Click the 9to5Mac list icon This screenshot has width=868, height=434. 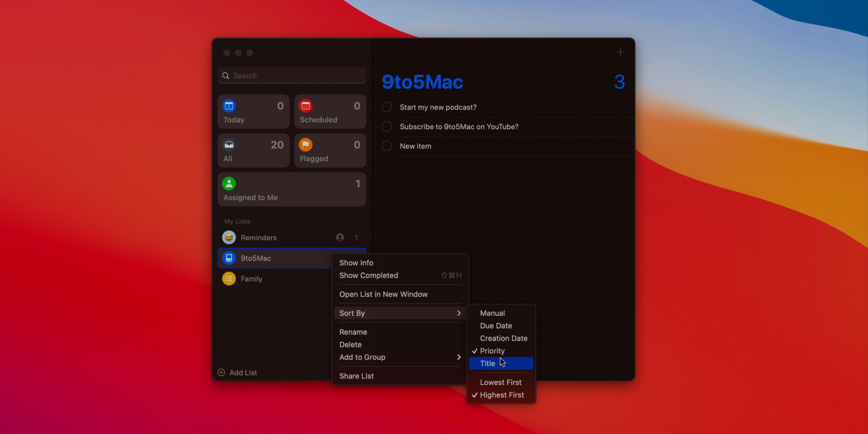229,258
